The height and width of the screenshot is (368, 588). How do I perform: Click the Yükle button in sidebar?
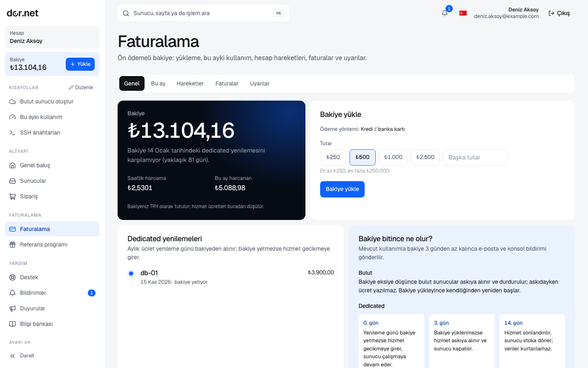(80, 64)
